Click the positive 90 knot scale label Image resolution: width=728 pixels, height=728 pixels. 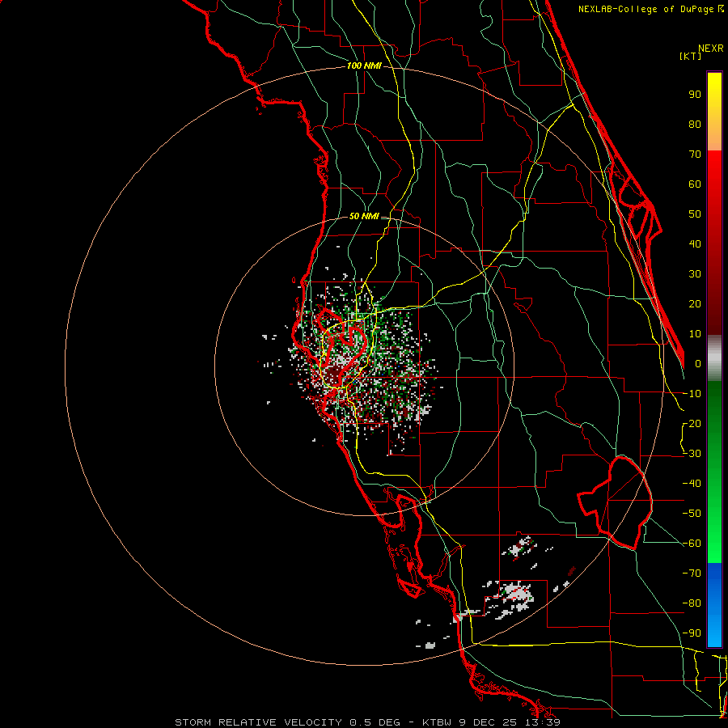tap(695, 95)
